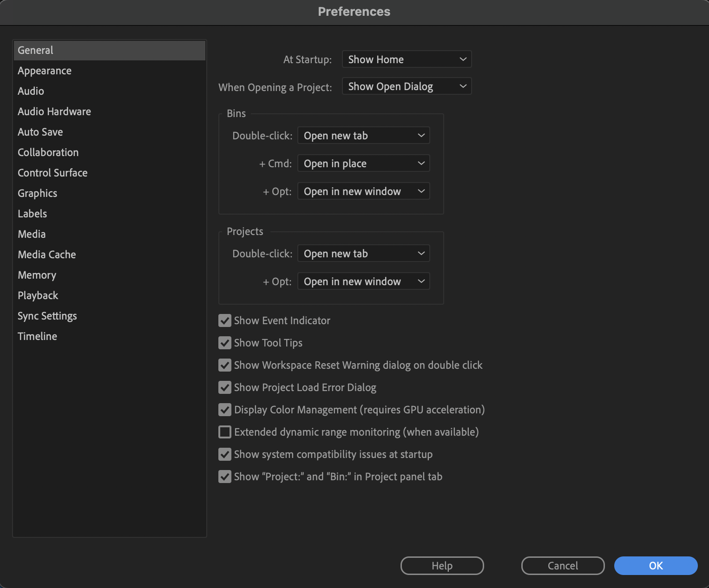Switch to the Auto Save preferences
The width and height of the screenshot is (709, 588).
tap(40, 131)
